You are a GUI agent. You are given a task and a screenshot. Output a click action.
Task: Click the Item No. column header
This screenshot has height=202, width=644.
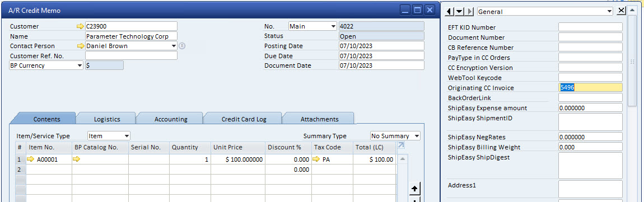49,147
